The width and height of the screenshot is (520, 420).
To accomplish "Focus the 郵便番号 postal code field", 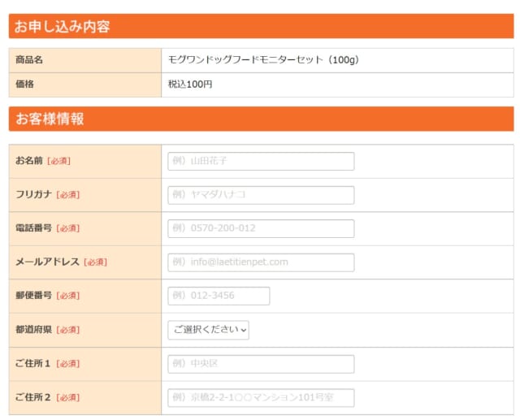I will point(219,296).
